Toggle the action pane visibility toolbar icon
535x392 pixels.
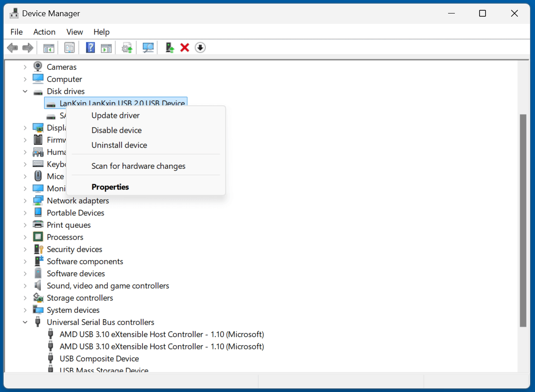(x=106, y=47)
